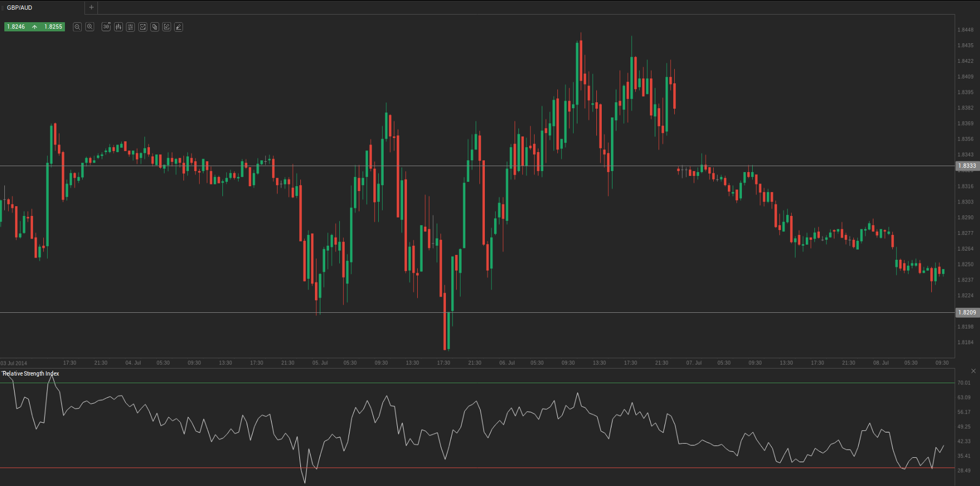Click the duplicate chart icon
Image resolution: width=980 pixels, height=486 pixels.
click(155, 27)
